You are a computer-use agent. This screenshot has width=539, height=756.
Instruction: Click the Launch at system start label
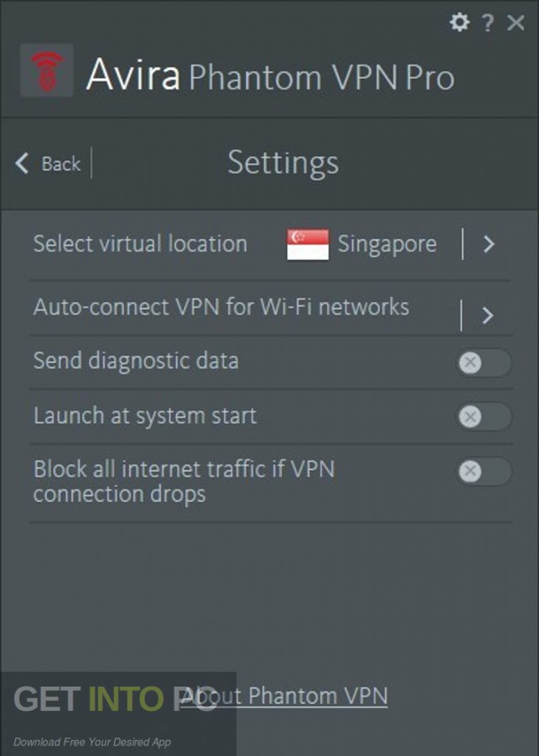(145, 416)
